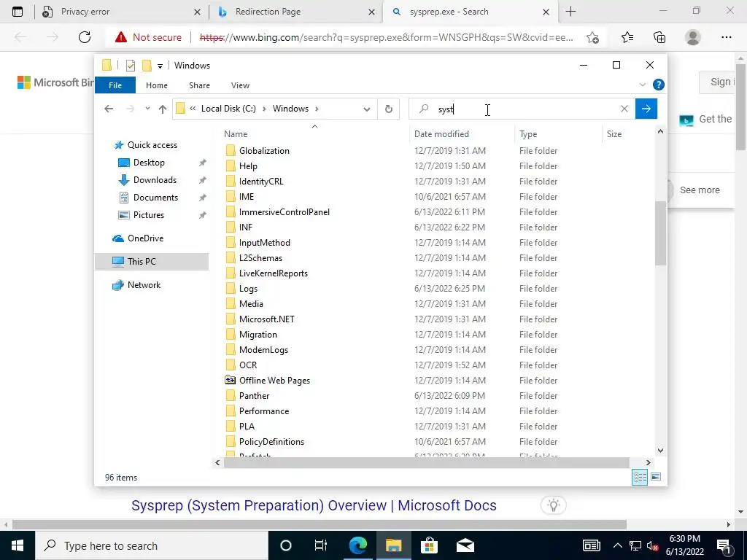This screenshot has width=747, height=560.
Task: Open the View ribbon tab
Action: (x=240, y=85)
